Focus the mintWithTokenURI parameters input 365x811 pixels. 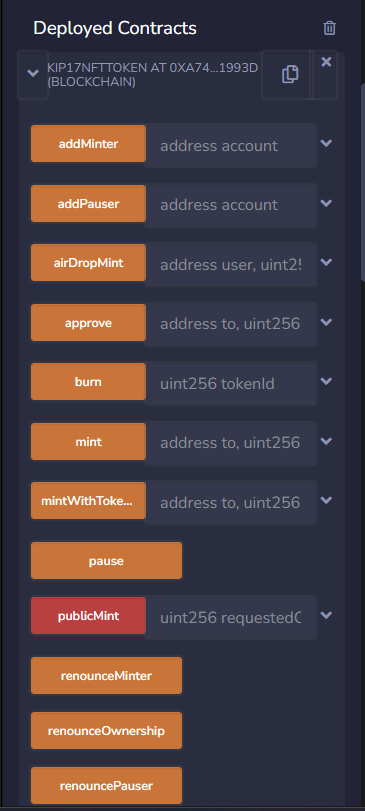pos(231,502)
